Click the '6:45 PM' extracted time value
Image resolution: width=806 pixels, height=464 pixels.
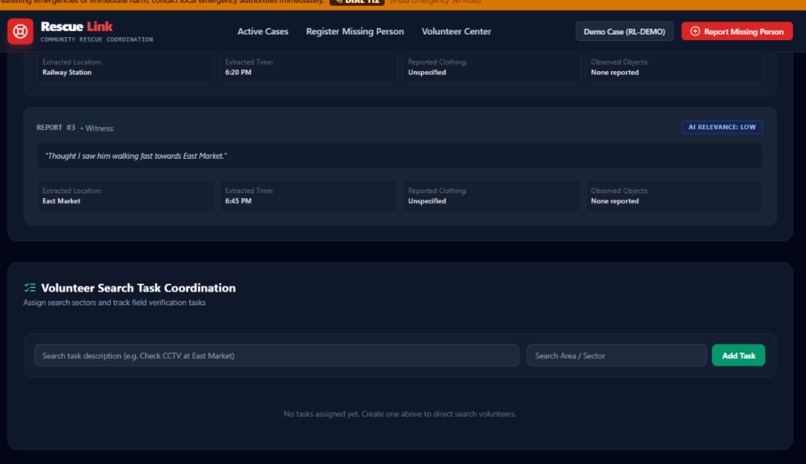click(238, 201)
